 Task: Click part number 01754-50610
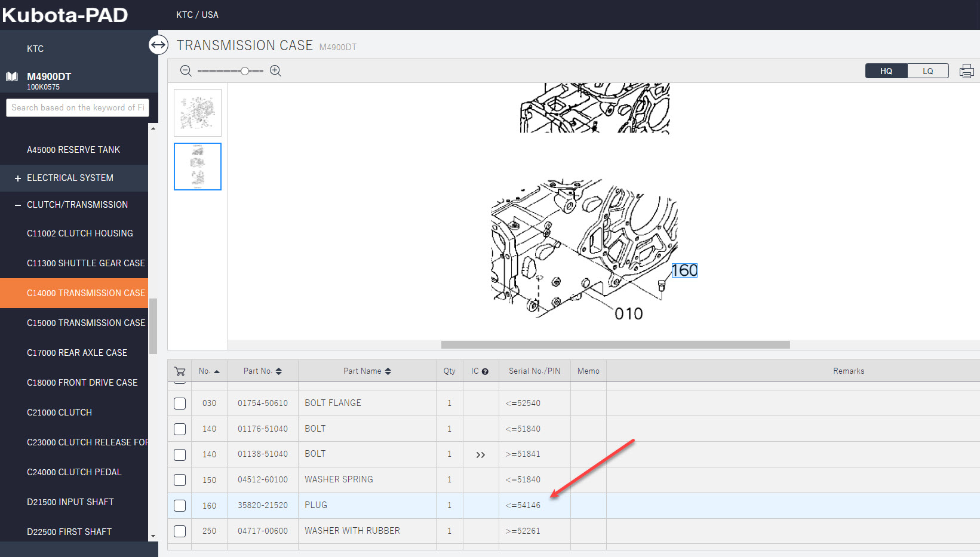263,404
